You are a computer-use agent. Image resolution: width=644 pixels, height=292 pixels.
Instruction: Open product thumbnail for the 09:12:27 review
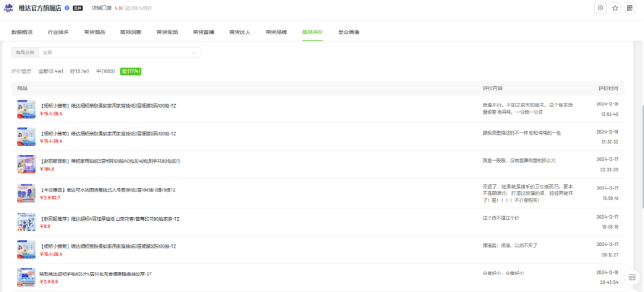[27, 249]
